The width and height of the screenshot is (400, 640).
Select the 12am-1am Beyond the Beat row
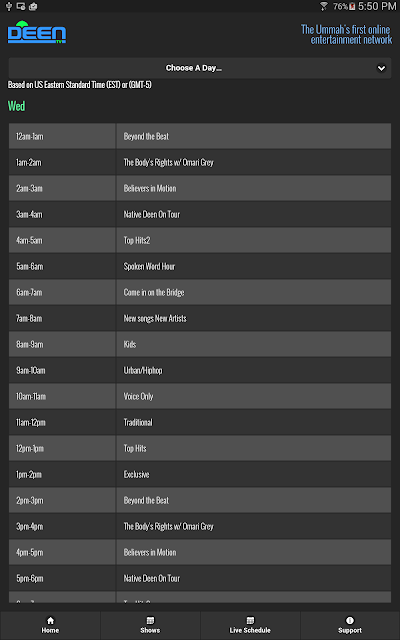(200, 136)
